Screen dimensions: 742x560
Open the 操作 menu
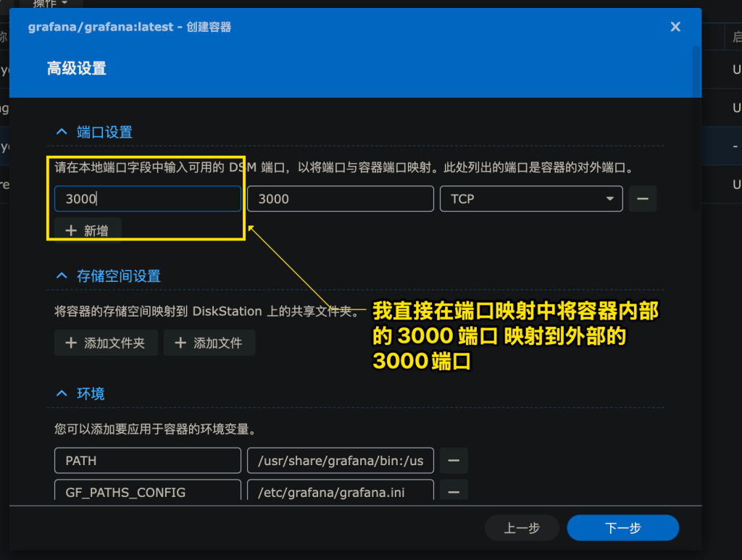[x=46, y=4]
